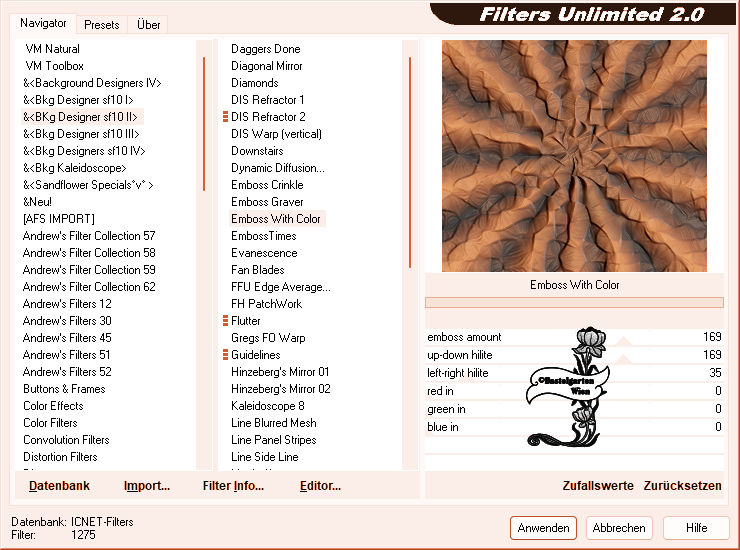This screenshot has width=740, height=550.
Task: Choose Emboss With Color filter
Action: 276,219
